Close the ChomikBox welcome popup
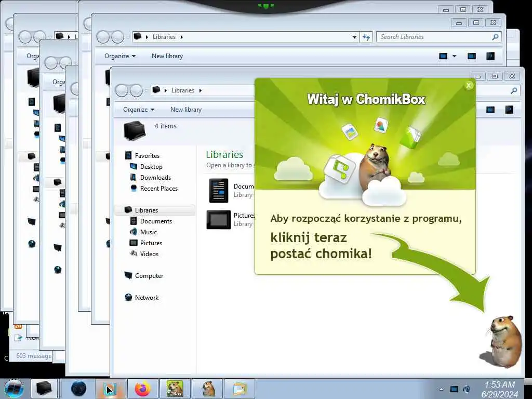 [469, 86]
